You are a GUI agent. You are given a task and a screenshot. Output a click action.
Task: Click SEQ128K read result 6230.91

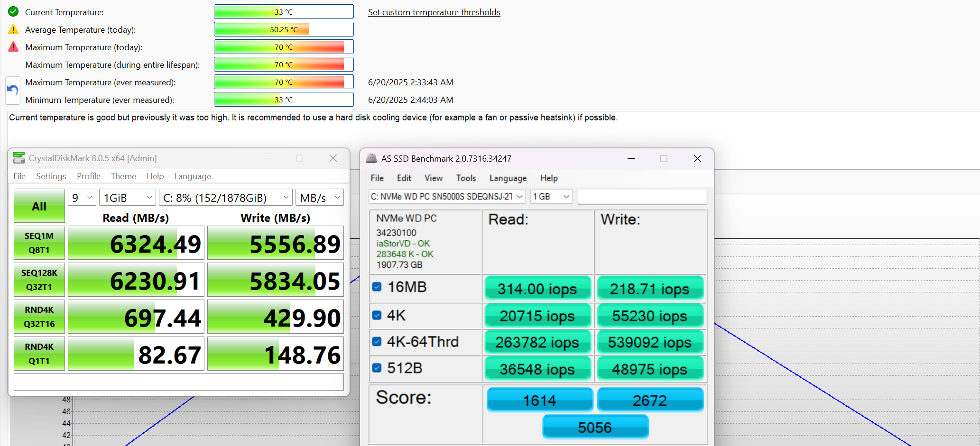[x=136, y=280]
